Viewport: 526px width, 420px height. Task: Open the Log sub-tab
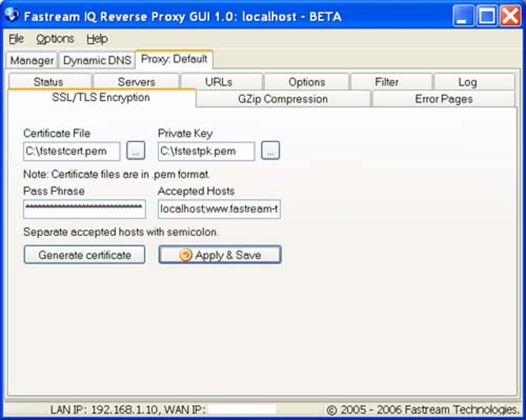[474, 82]
